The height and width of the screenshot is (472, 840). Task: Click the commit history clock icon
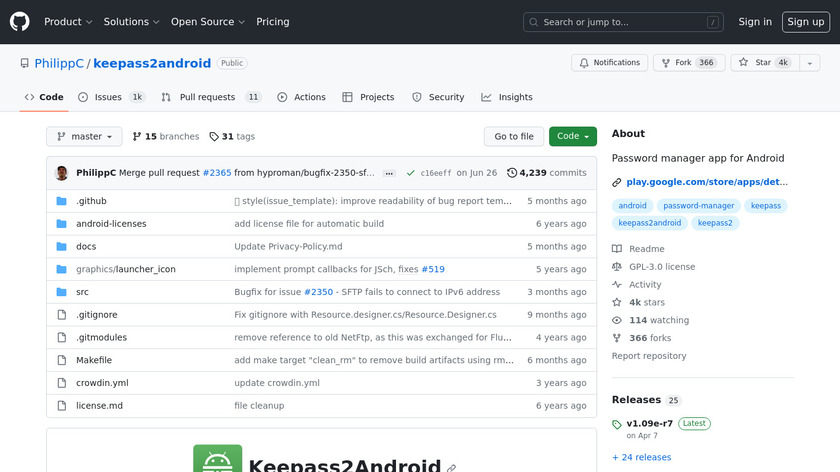(512, 173)
